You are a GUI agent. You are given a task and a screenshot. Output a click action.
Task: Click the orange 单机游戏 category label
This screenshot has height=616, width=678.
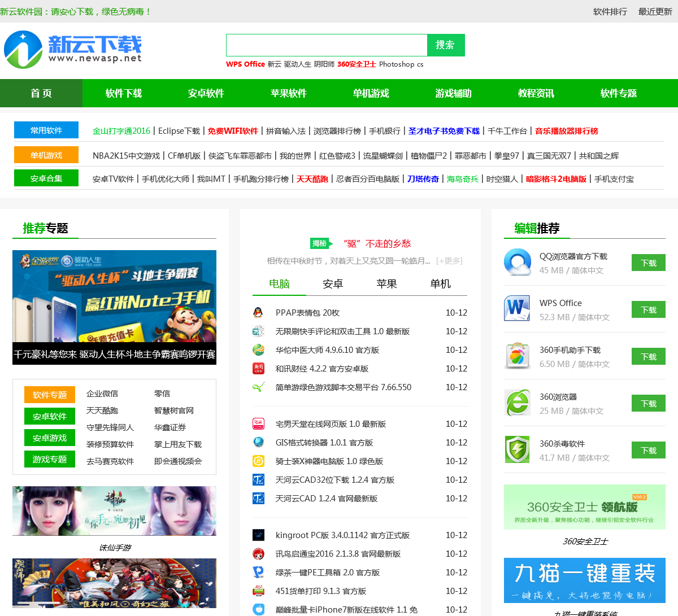click(x=46, y=155)
